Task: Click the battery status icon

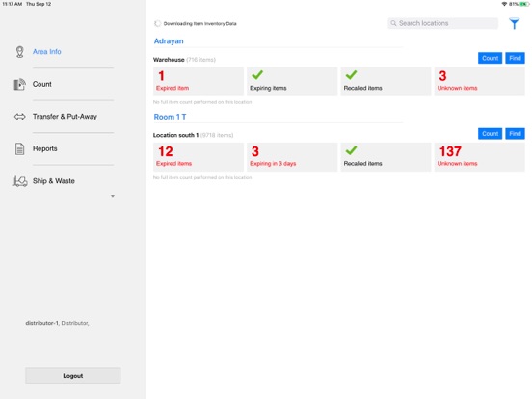Action: tap(524, 4)
